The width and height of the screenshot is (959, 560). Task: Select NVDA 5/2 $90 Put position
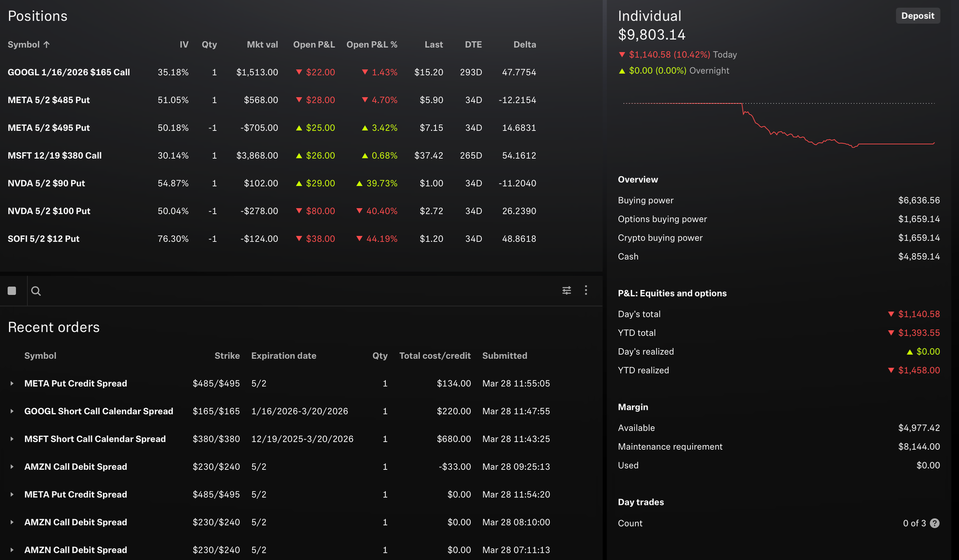[x=46, y=184]
